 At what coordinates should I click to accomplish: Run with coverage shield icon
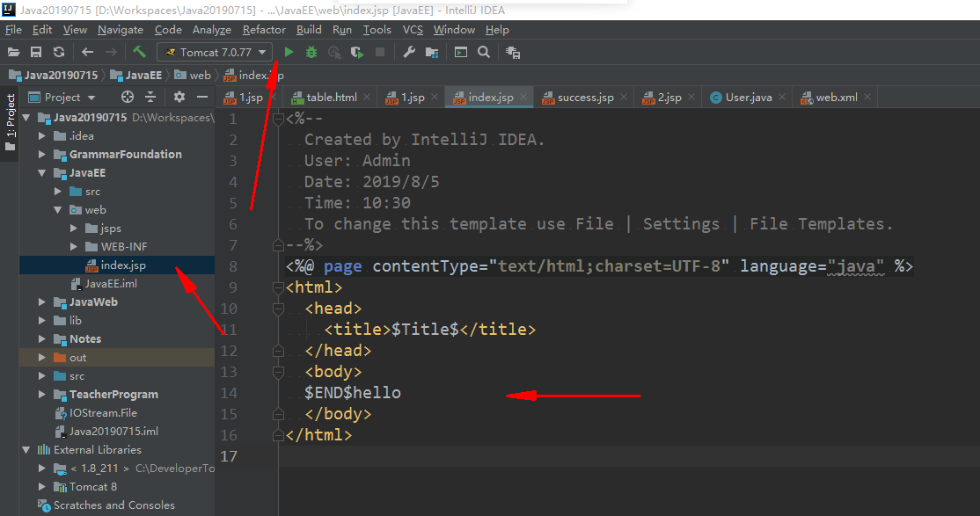(357, 53)
